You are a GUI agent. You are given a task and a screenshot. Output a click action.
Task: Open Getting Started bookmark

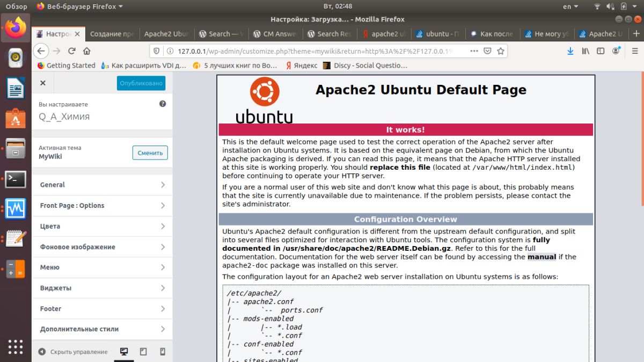(x=66, y=66)
